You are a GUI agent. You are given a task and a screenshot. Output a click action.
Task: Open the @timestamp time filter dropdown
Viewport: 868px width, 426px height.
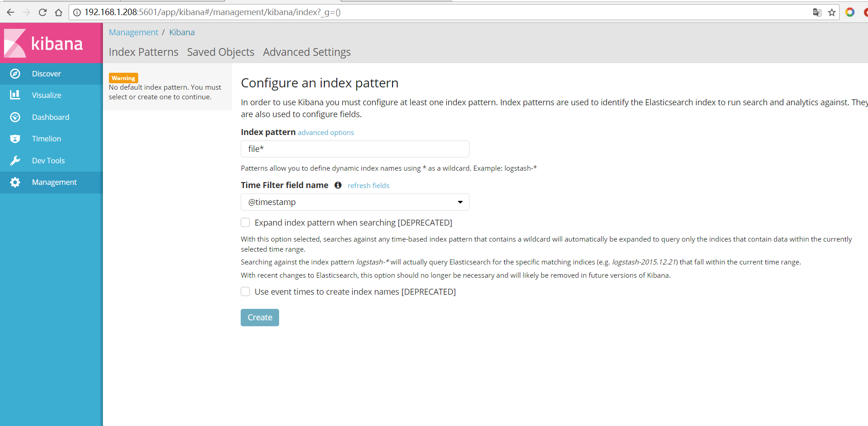pyautogui.click(x=355, y=202)
